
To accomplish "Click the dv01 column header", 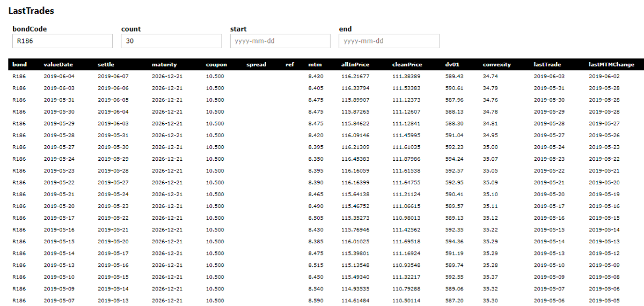I will (452, 64).
